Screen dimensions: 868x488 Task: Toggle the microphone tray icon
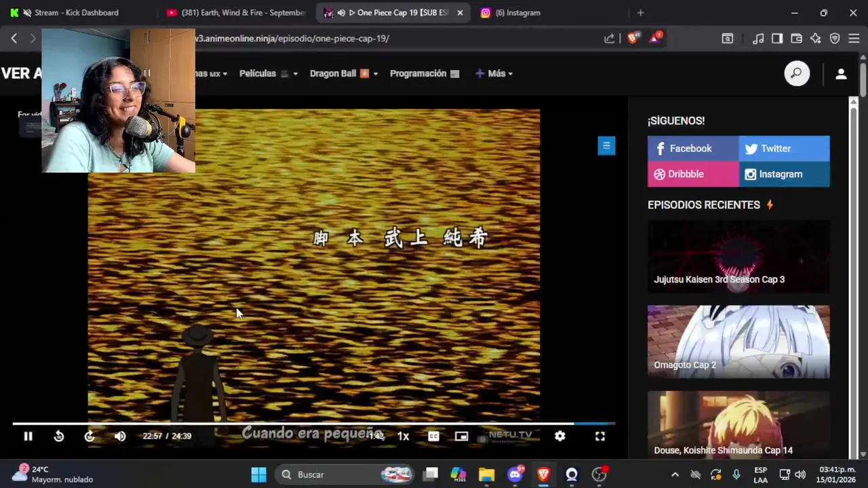click(x=736, y=474)
